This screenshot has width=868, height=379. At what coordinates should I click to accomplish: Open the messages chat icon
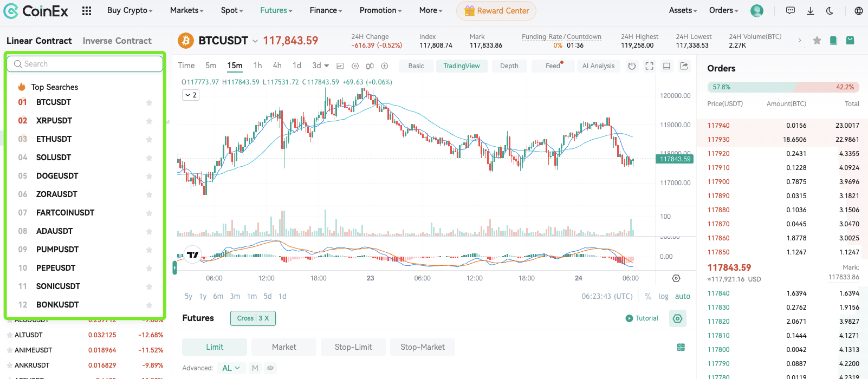pos(791,11)
